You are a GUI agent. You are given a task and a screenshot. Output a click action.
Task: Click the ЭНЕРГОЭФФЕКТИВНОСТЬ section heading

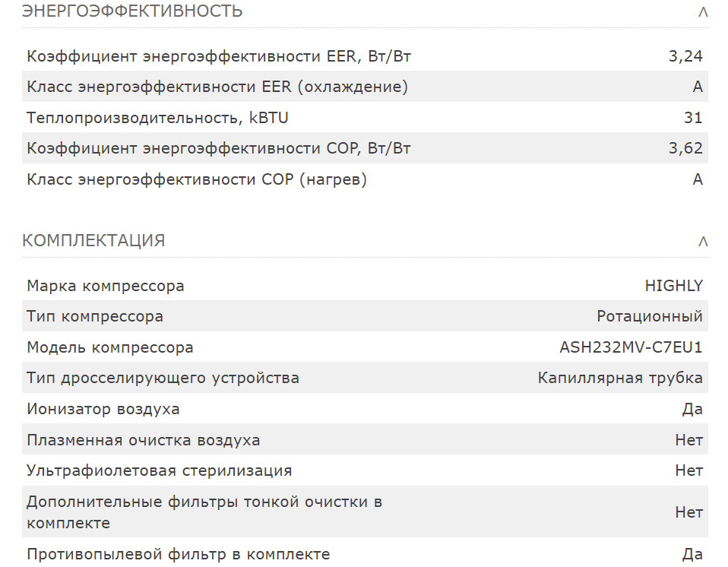(x=132, y=11)
